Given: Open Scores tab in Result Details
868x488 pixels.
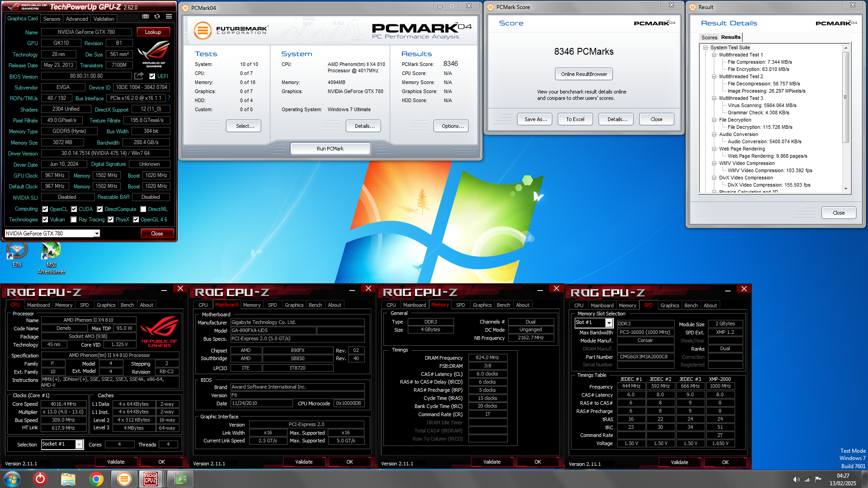Looking at the screenshot, I should click(x=709, y=38).
